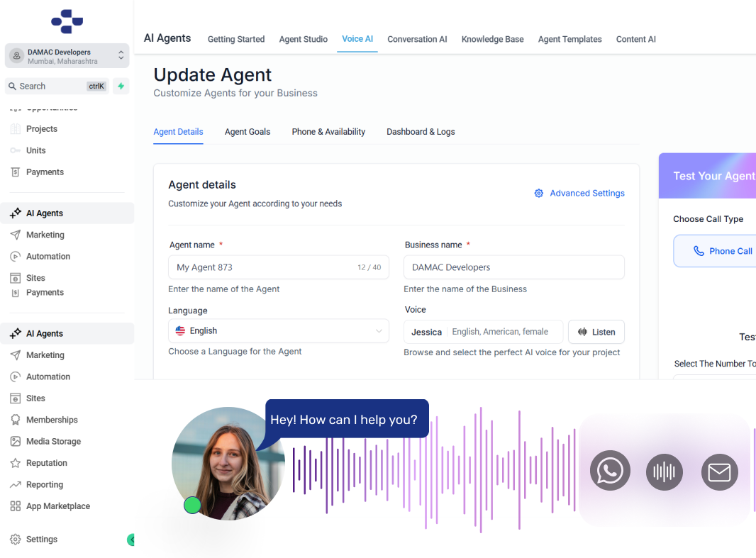This screenshot has width=756, height=558.
Task: Click the agent avatar photo
Action: click(x=228, y=463)
